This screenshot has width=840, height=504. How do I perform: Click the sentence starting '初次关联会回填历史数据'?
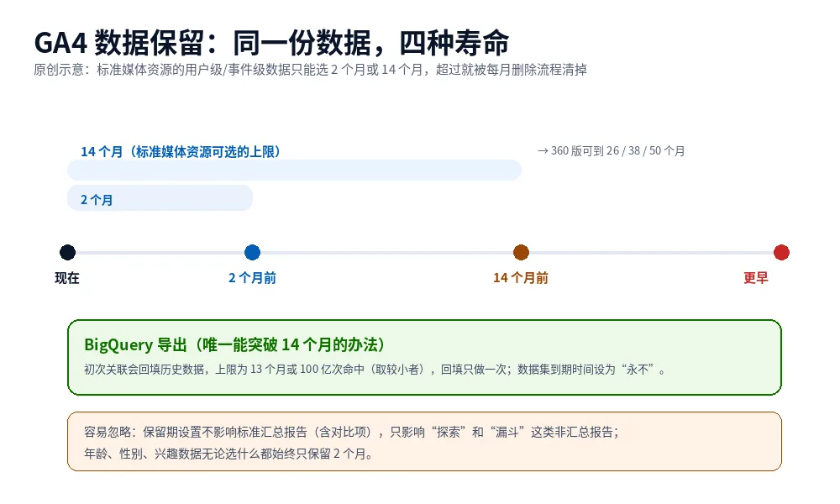(375, 370)
